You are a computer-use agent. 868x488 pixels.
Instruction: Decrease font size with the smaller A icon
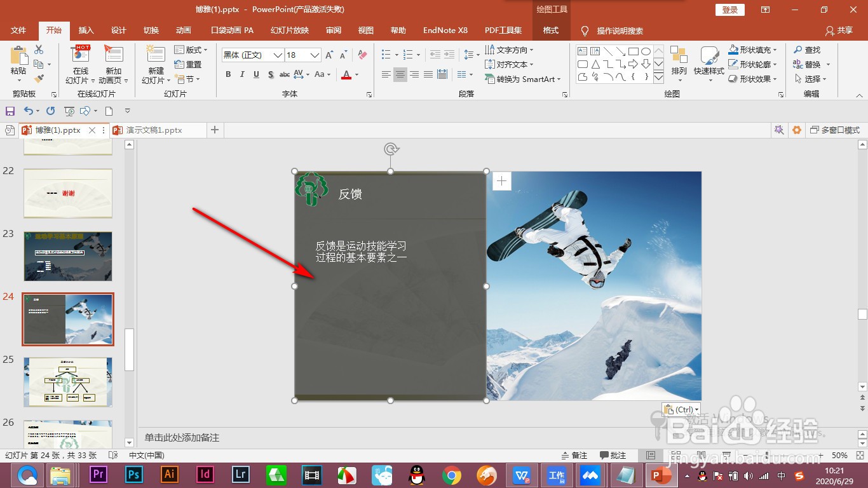pos(344,55)
